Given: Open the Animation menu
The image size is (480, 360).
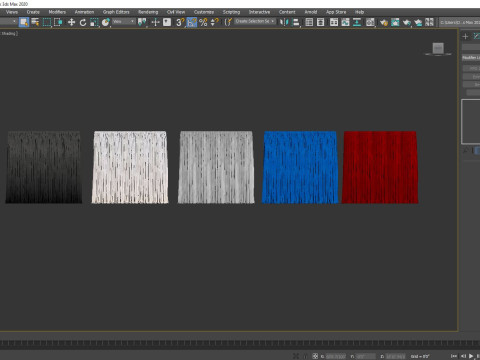Looking at the screenshot, I should (x=84, y=12).
